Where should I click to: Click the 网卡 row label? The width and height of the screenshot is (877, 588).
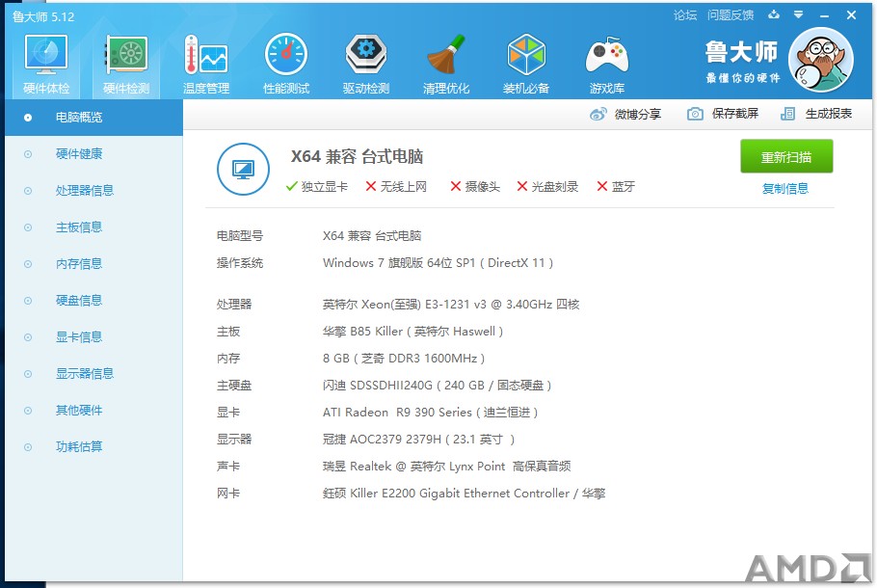(x=228, y=494)
